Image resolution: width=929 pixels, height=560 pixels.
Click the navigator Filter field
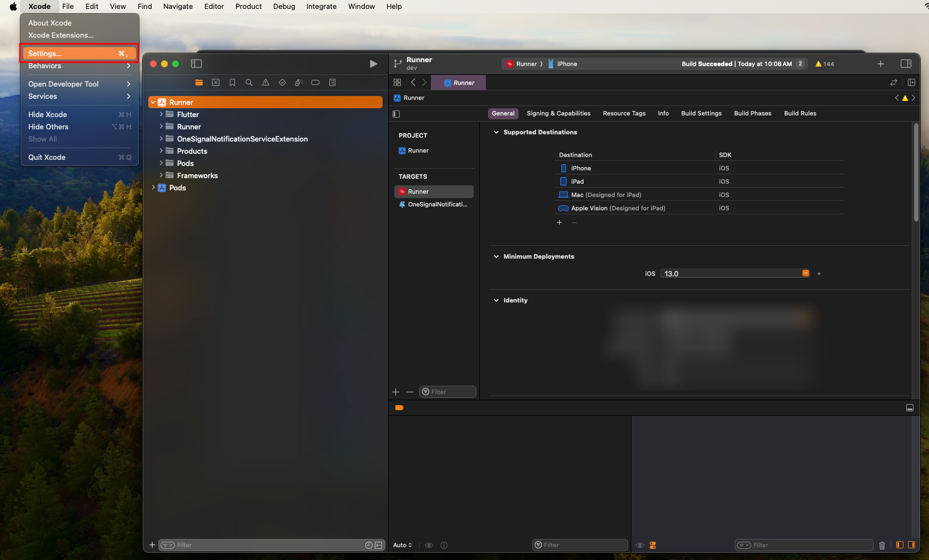point(272,545)
